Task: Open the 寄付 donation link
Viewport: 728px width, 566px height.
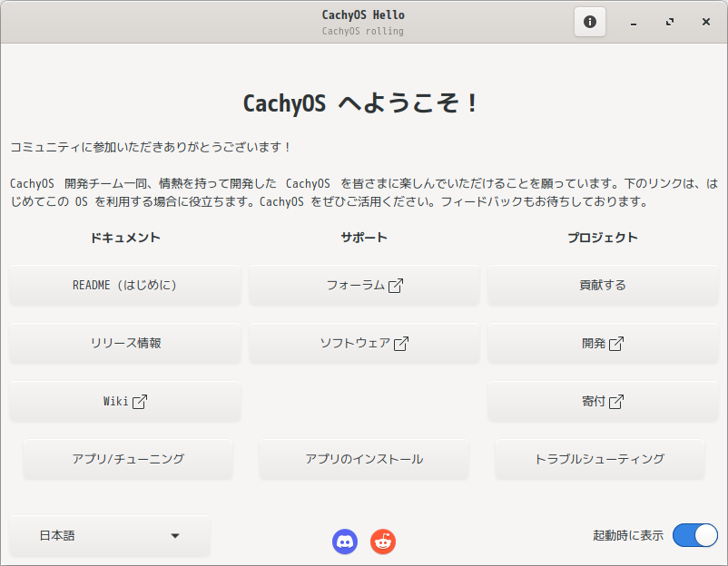Action: click(x=603, y=401)
